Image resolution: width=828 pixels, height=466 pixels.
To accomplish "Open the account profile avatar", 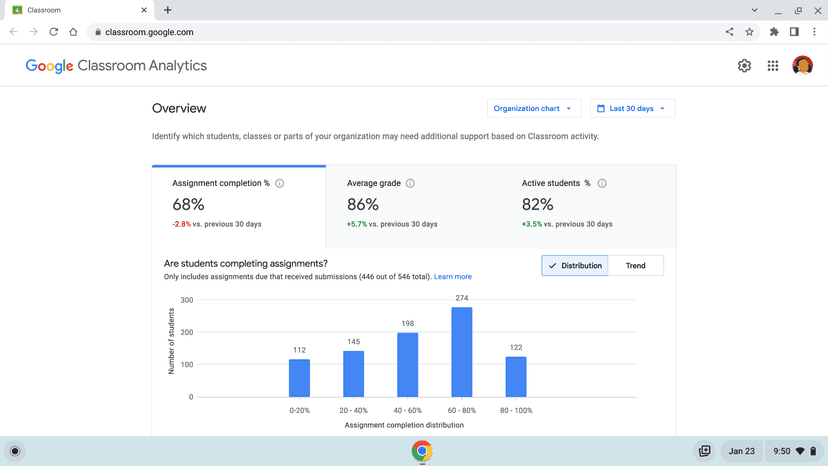I will [x=802, y=66].
